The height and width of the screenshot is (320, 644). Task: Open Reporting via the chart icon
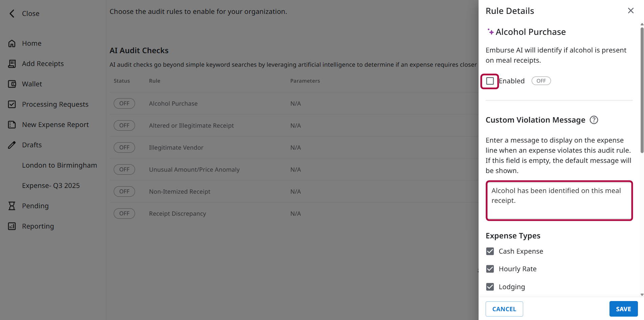click(12, 226)
